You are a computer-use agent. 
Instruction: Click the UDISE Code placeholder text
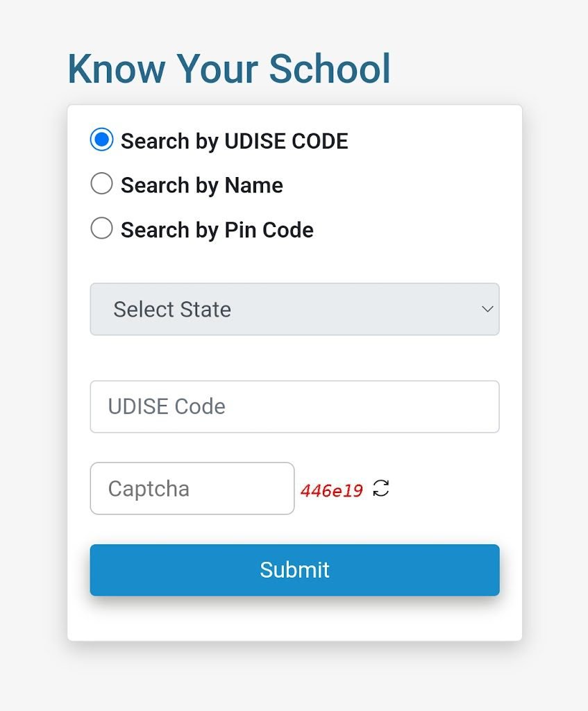(x=167, y=406)
